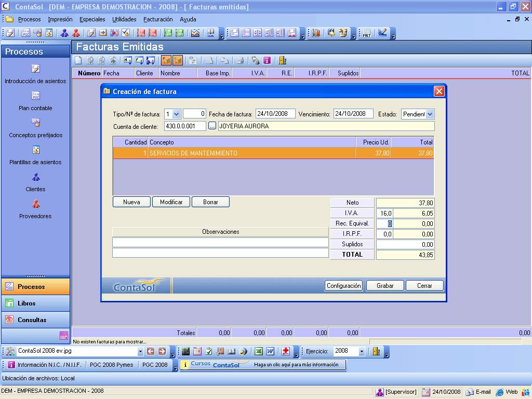
Task: Click the open book icon in the top toolbar
Action: tap(211, 33)
